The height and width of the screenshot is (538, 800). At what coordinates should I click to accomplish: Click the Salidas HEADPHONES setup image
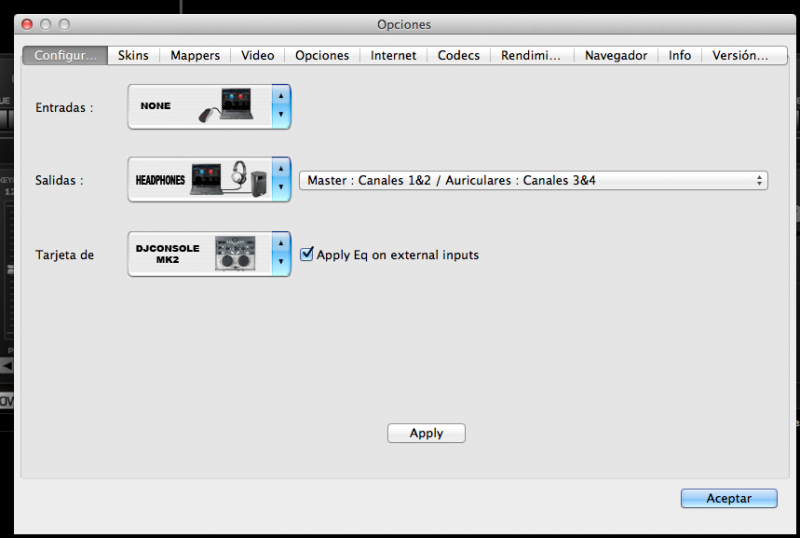230,179
